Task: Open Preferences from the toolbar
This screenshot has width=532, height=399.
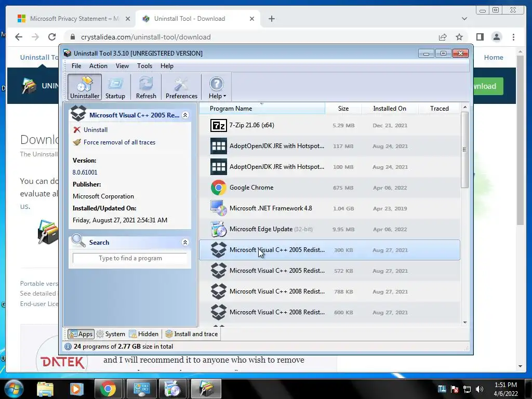Action: click(181, 87)
